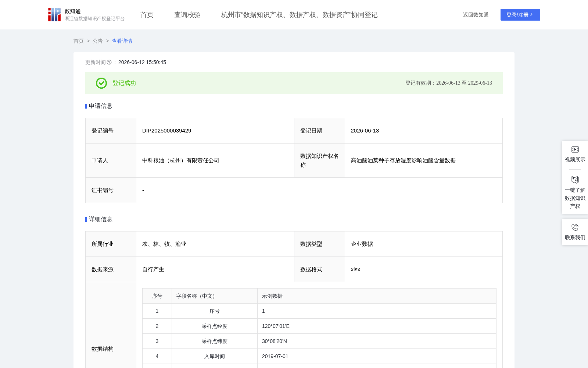
Task: Select the 登记编号 value DIP2025000039429
Action: [167, 131]
